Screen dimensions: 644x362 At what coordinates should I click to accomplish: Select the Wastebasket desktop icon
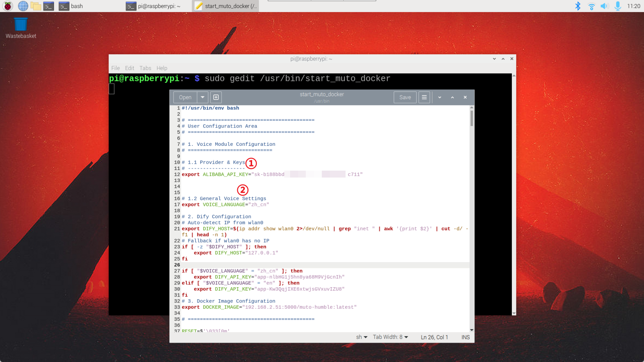(21, 28)
